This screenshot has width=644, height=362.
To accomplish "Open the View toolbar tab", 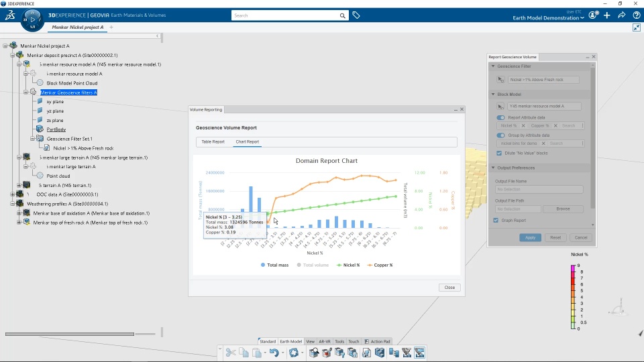I will pyautogui.click(x=310, y=341).
